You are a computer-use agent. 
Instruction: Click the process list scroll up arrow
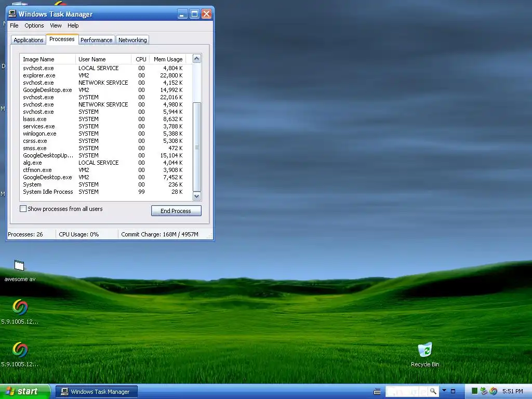click(197, 59)
